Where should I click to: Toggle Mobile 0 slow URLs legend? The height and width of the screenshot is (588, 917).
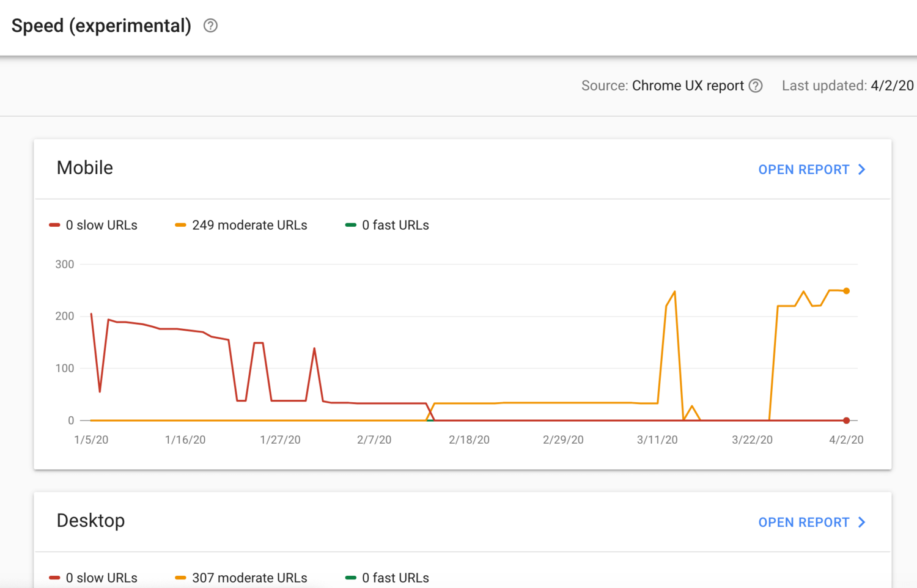[x=94, y=225]
